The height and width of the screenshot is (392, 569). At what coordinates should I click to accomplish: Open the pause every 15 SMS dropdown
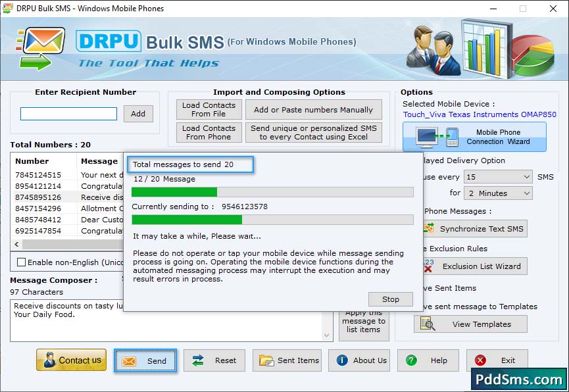tap(498, 177)
